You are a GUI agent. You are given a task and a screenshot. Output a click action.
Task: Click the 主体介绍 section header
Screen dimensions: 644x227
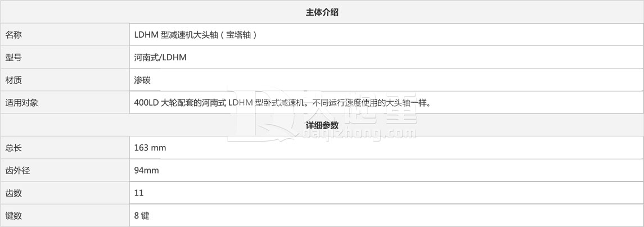pos(322,12)
